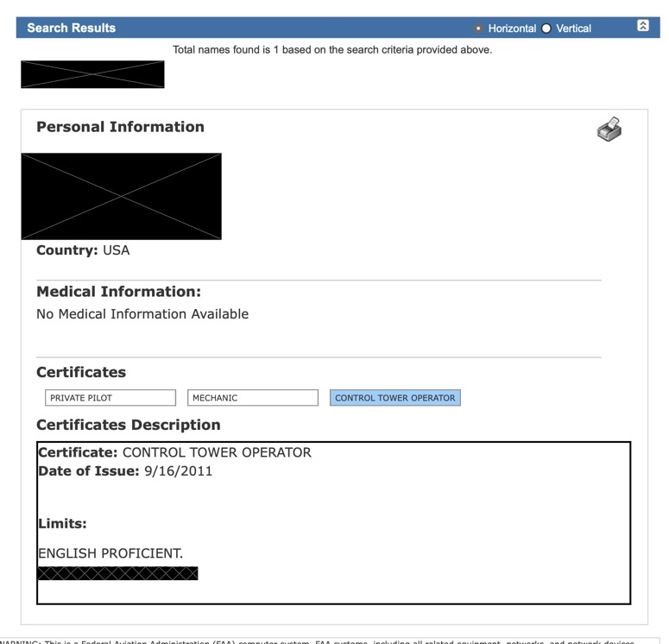The width and height of the screenshot is (669, 644).
Task: Click the printer icon in Personal Information
Action: 609,129
